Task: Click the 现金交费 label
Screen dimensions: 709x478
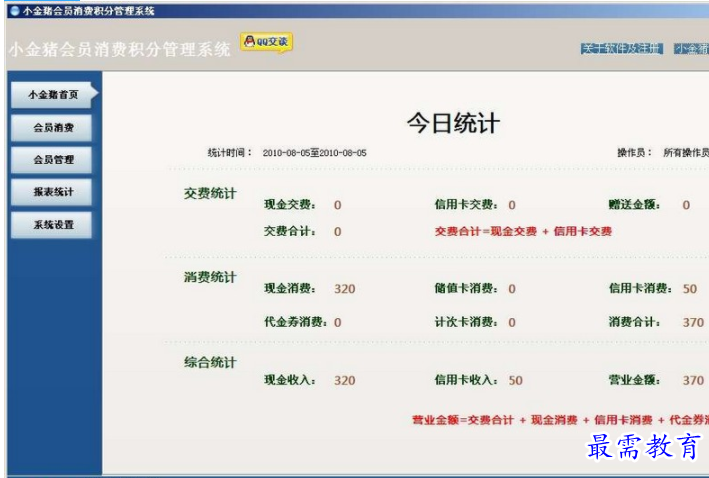Action: [290, 204]
